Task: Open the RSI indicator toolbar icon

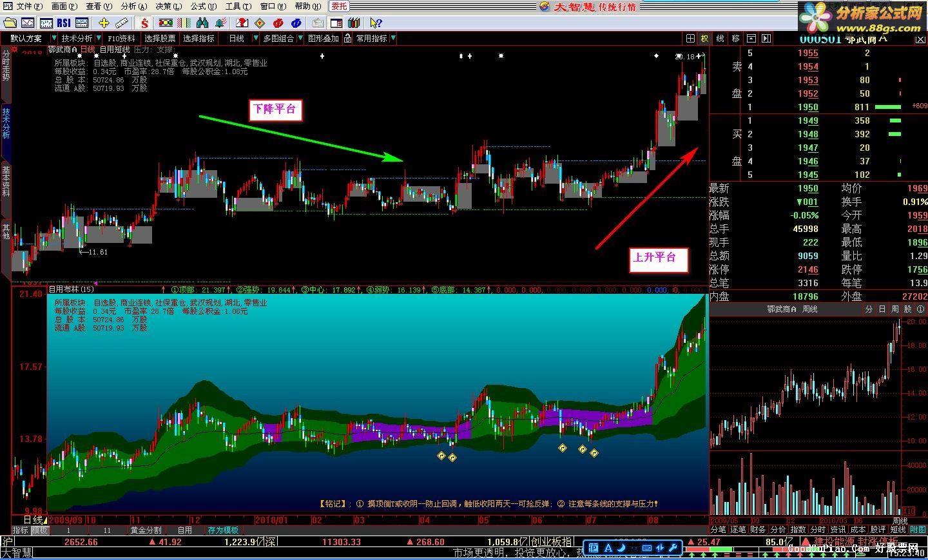Action: coord(64,23)
